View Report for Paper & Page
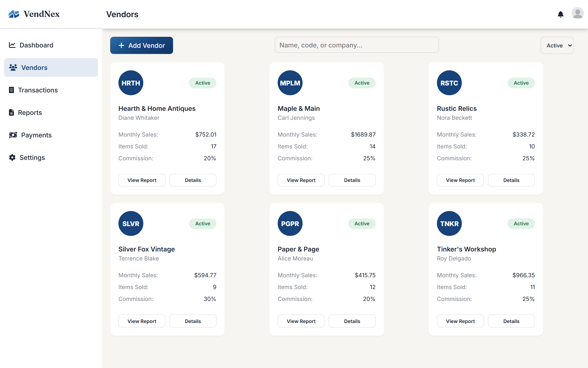Viewport: 588px width, 368px height. click(x=301, y=321)
